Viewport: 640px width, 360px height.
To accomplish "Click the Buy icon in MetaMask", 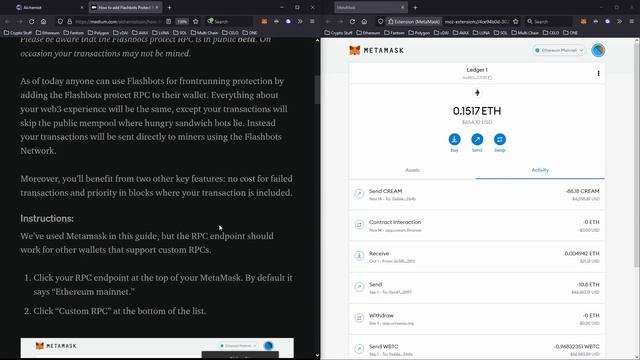I will pyautogui.click(x=454, y=139).
